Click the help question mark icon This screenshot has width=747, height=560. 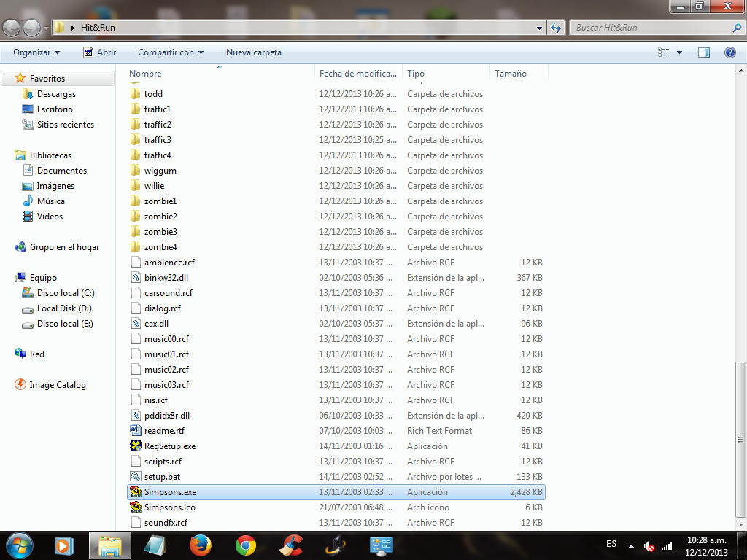[x=729, y=52]
